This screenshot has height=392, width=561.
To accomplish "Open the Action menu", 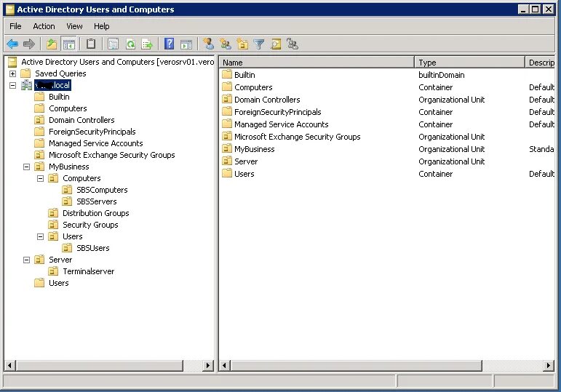I will point(44,26).
